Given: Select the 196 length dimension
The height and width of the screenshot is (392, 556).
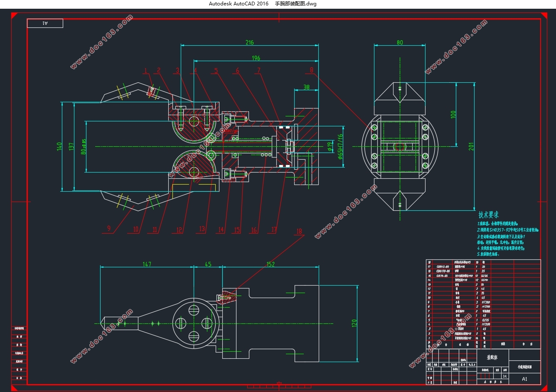Looking at the screenshot, I should point(256,58).
